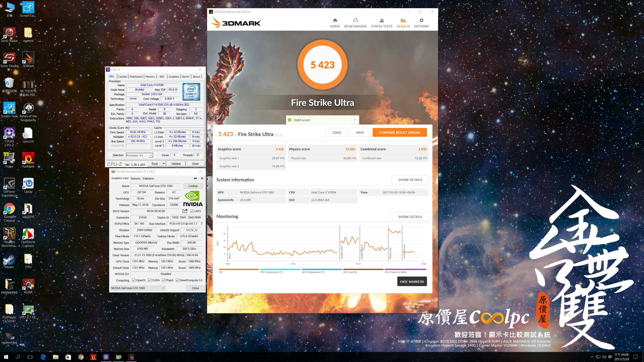Click the Lookup button in GPU-Z
Image resolution: width=644 pixels, height=362 pixels.
point(193,186)
